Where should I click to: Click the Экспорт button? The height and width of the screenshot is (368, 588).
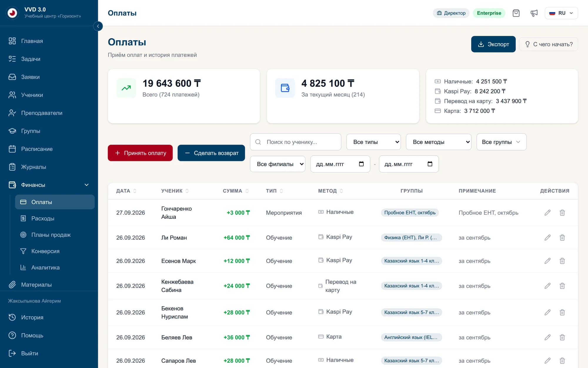493,44
